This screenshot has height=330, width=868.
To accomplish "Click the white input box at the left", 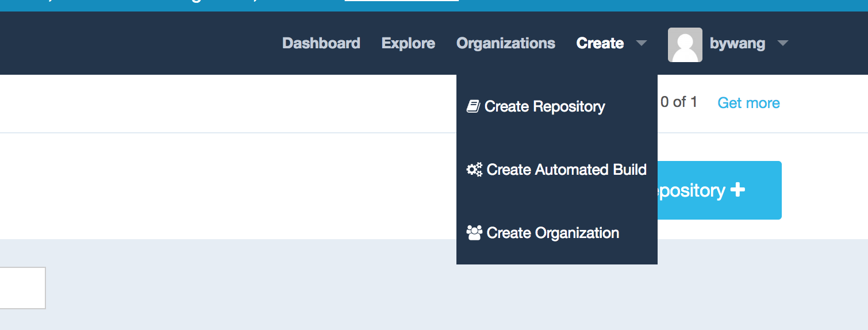I will pos(22,288).
